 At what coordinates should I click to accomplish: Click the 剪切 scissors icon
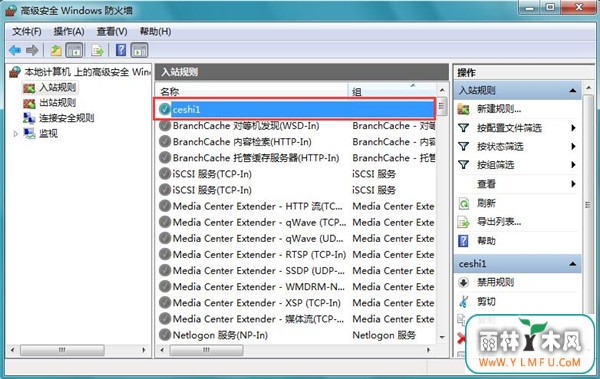463,302
